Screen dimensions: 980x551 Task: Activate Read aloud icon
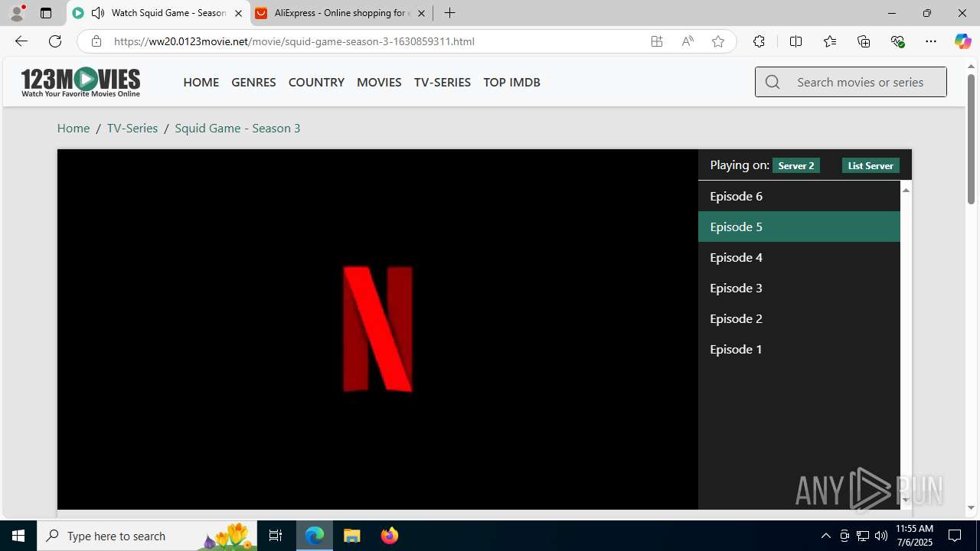[688, 41]
